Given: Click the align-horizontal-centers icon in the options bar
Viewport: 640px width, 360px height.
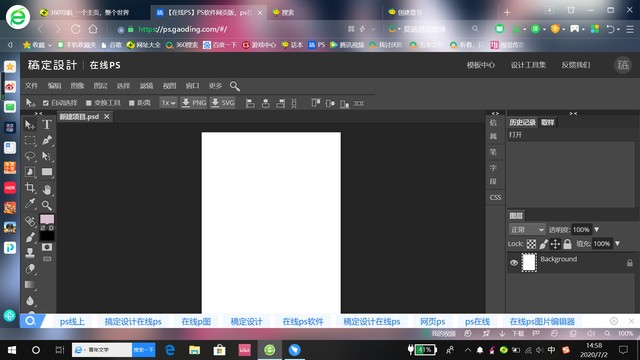Looking at the screenshot, I should [265, 103].
